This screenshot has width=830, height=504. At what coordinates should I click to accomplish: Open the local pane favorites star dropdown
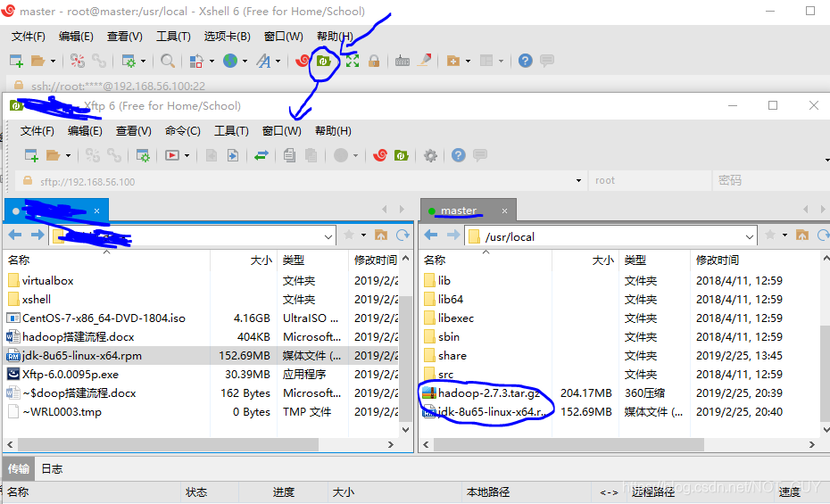click(363, 235)
